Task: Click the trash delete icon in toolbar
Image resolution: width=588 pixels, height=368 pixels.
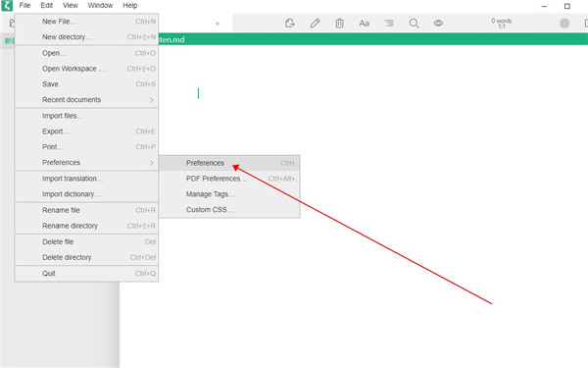Action: click(339, 24)
